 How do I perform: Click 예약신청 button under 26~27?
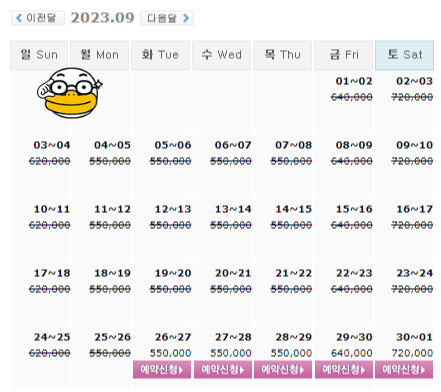click(162, 369)
